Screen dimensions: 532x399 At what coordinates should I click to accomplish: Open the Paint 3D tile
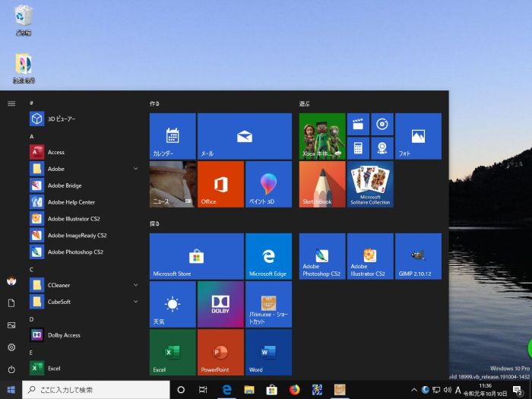point(268,184)
